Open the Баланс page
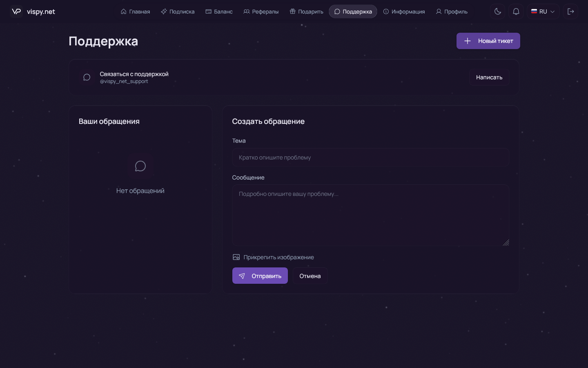Viewport: 588px width, 368px height. point(219,11)
